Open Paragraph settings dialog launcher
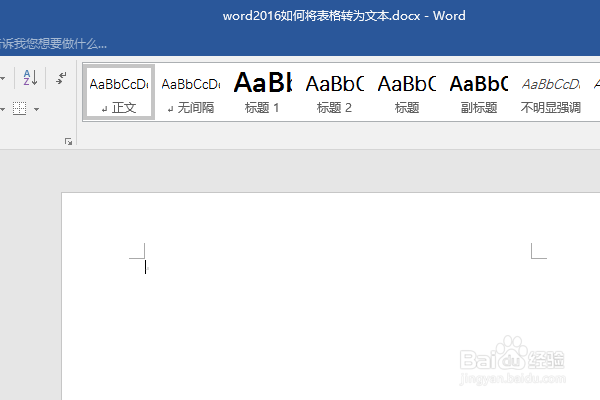 [x=68, y=142]
